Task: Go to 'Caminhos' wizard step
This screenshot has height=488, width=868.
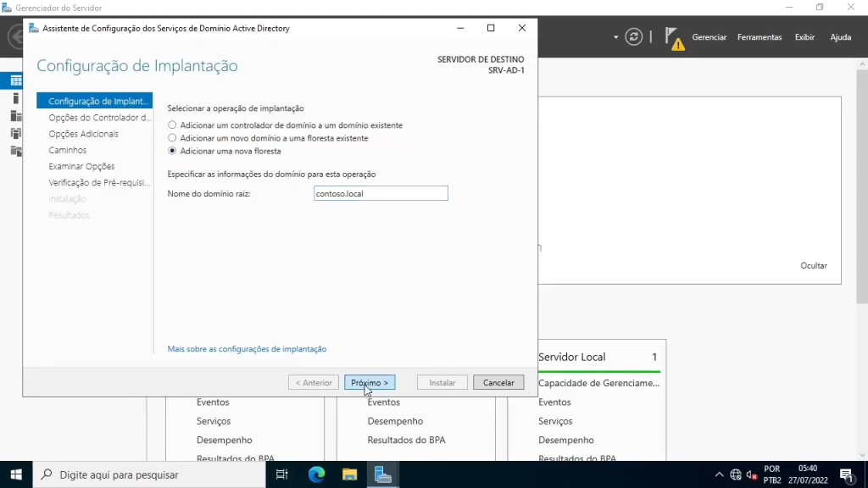Action: pyautogui.click(x=68, y=150)
